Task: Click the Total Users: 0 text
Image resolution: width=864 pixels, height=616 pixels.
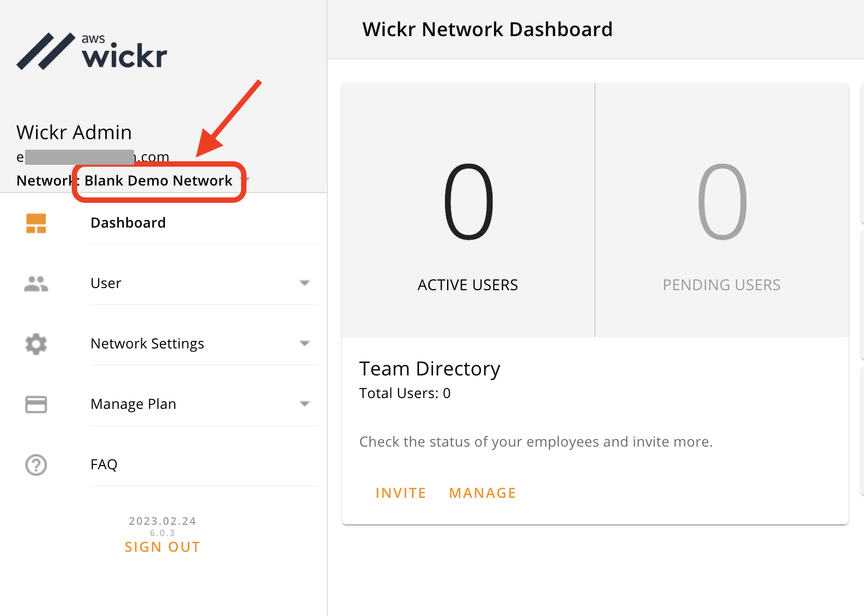Action: click(405, 393)
